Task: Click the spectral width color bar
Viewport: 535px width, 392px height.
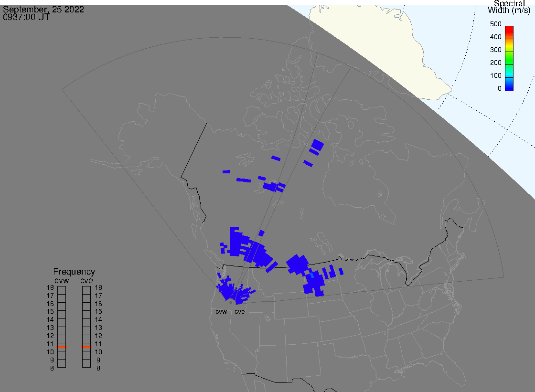Action: [509, 58]
